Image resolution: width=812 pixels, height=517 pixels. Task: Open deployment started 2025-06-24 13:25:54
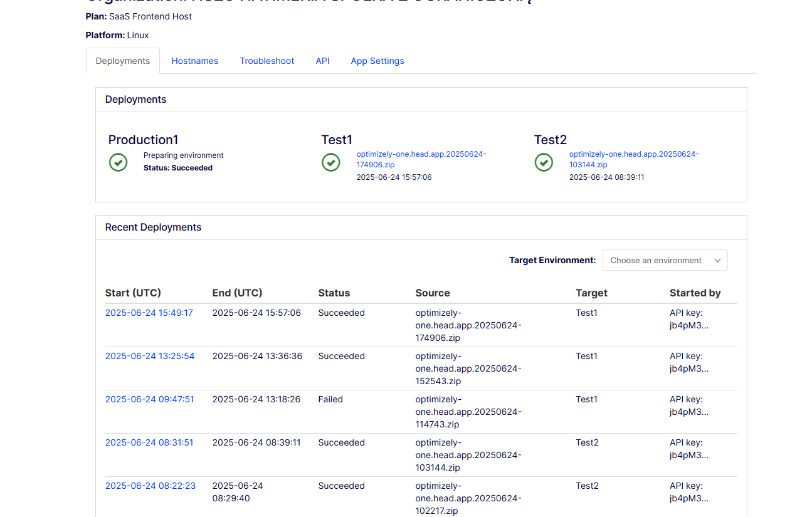coord(150,356)
